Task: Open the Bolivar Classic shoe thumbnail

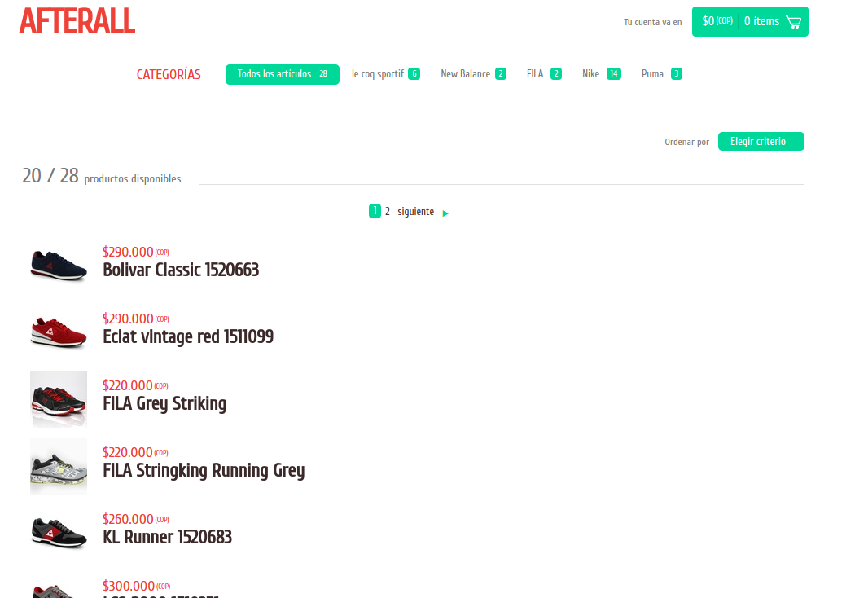Action: click(x=58, y=266)
